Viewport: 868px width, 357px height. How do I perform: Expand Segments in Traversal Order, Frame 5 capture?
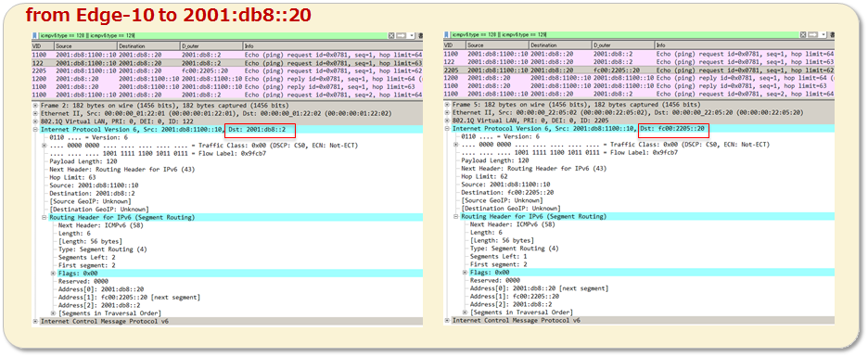click(465, 312)
